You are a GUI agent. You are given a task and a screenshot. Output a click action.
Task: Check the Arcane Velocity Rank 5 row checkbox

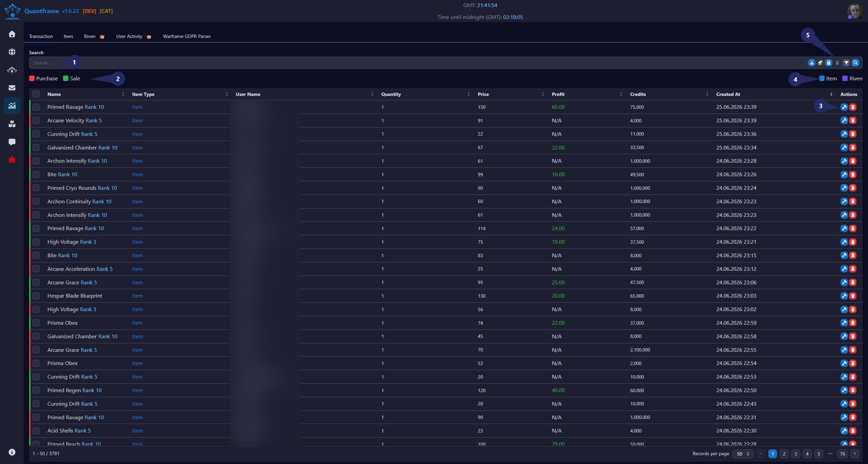pos(36,120)
